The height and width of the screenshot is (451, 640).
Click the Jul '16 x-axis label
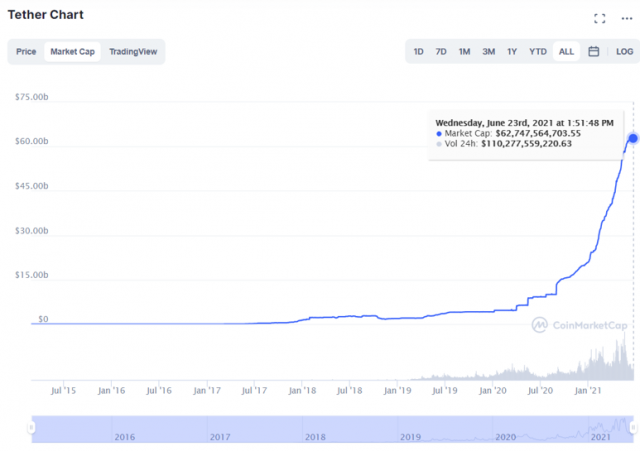pos(159,391)
